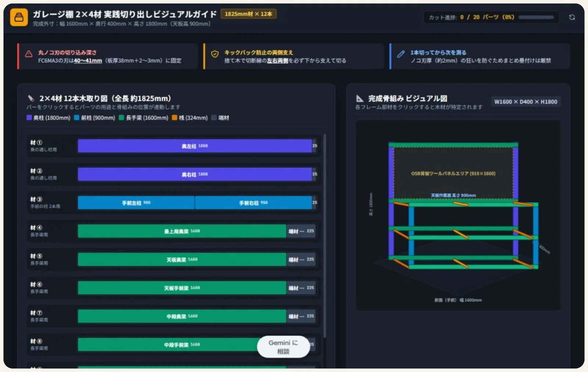
Task: Click the gray 端材 legend swatch
Action: (x=214, y=118)
